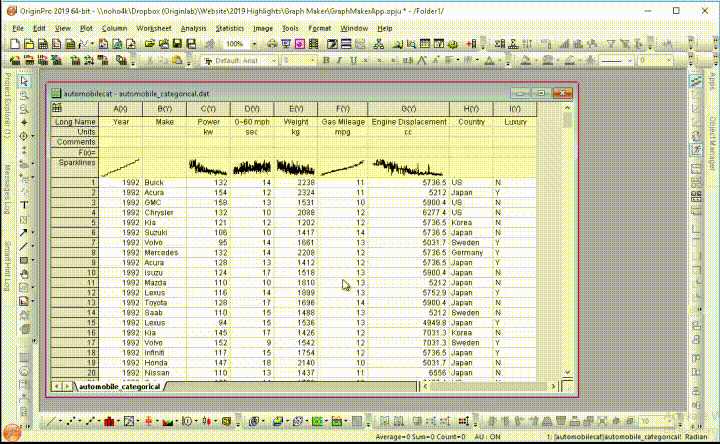720x444 pixels.
Task: Click the Line plot icon in bottom toolbar
Action: (x=51, y=421)
